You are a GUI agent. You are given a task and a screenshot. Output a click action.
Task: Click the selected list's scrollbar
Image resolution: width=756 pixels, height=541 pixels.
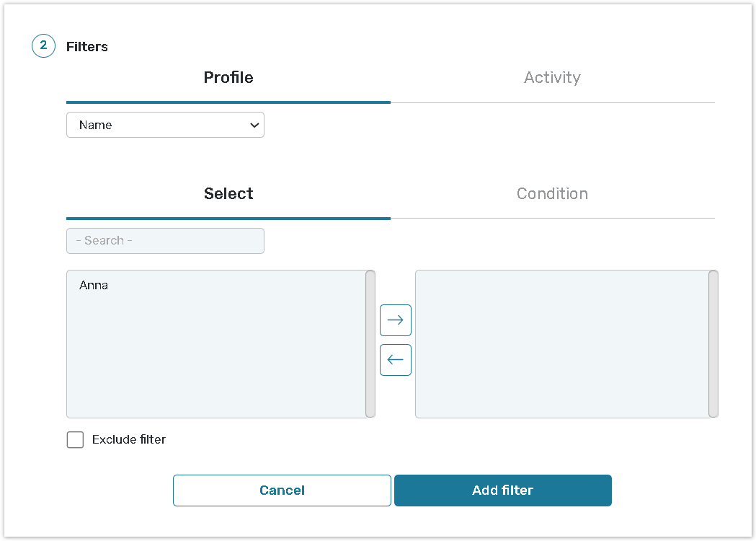pyautogui.click(x=713, y=344)
